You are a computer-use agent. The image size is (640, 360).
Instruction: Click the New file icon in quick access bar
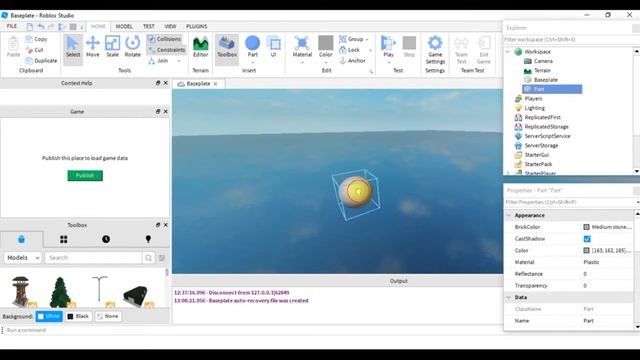[x=30, y=27]
